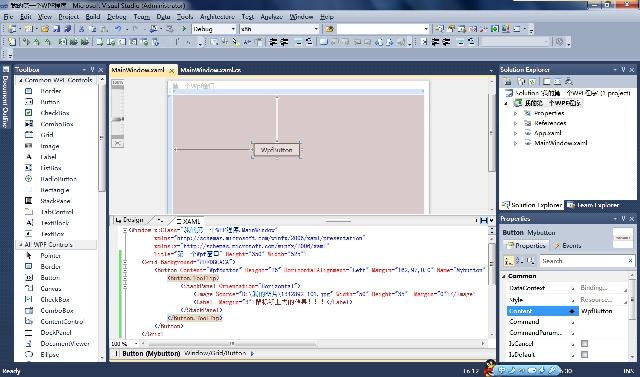
Task: Click the Save toolbar icon
Action: coord(56,29)
